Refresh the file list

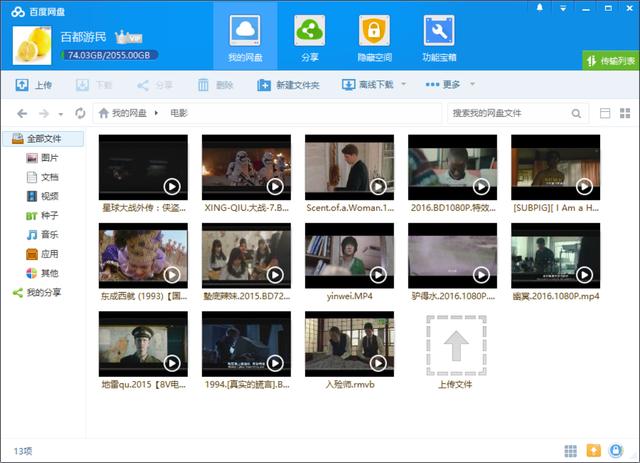[80, 113]
